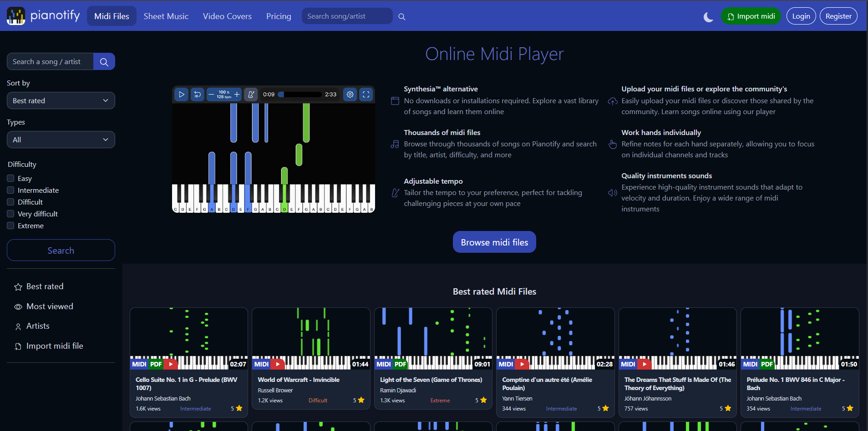The image size is (868, 431).
Task: Open the Register page
Action: coord(838,15)
